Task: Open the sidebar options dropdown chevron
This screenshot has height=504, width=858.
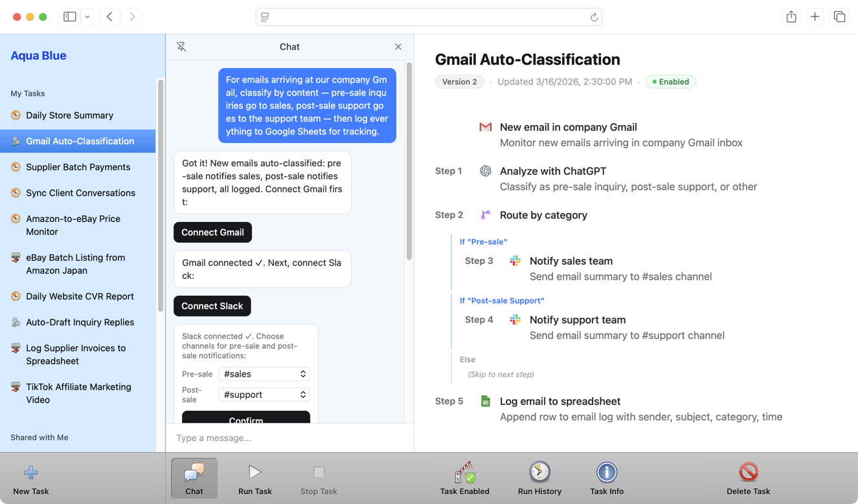Action: [87, 17]
